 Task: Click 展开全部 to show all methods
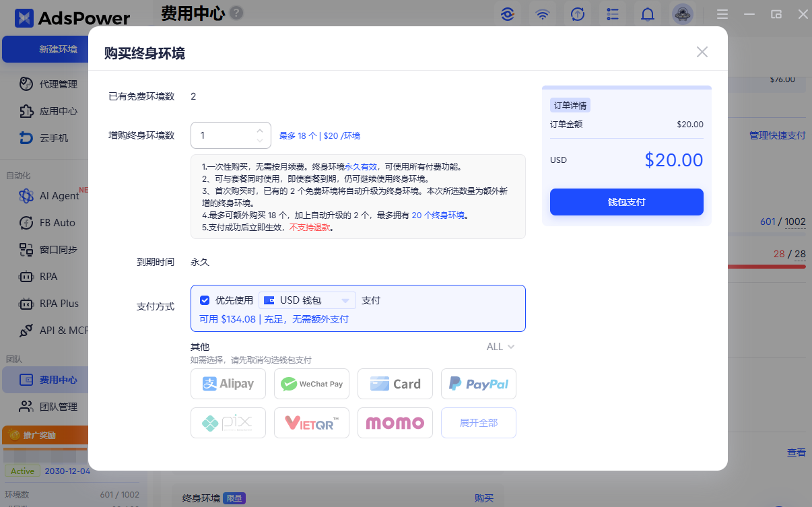[x=479, y=423]
